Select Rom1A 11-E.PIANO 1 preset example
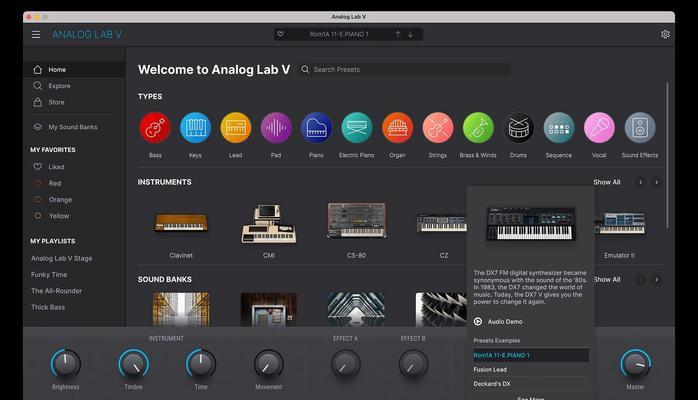 coord(531,355)
